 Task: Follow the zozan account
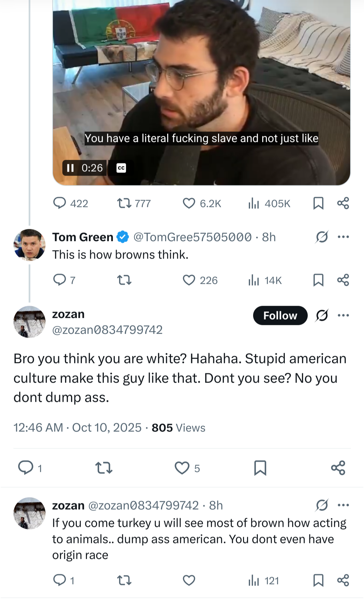pos(280,315)
